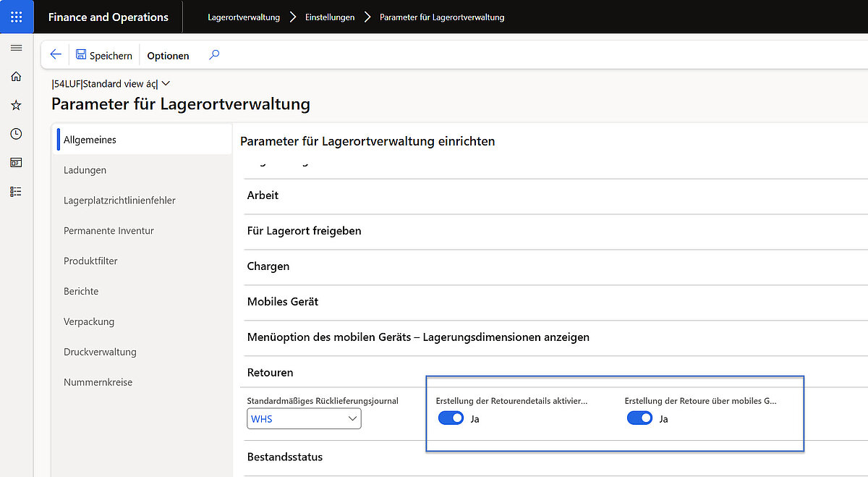Open the Standard view selector chevron

tap(166, 83)
